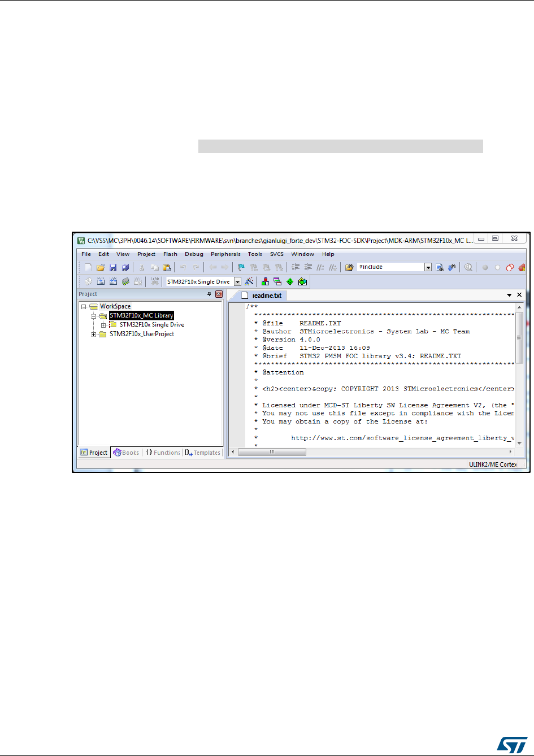Click the green diamond Run-Time Environment icon
Image resolution: width=534 pixels, height=756 pixels.
(289, 281)
